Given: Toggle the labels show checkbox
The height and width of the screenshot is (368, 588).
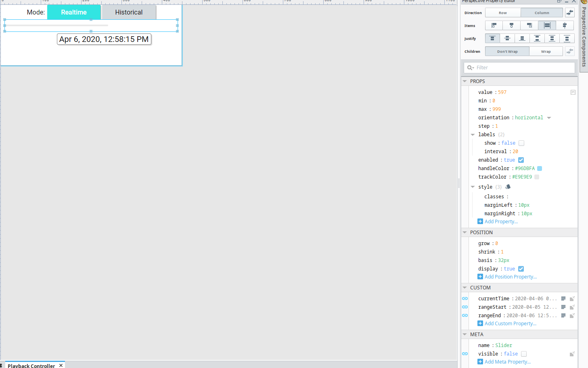Looking at the screenshot, I should click(x=521, y=143).
